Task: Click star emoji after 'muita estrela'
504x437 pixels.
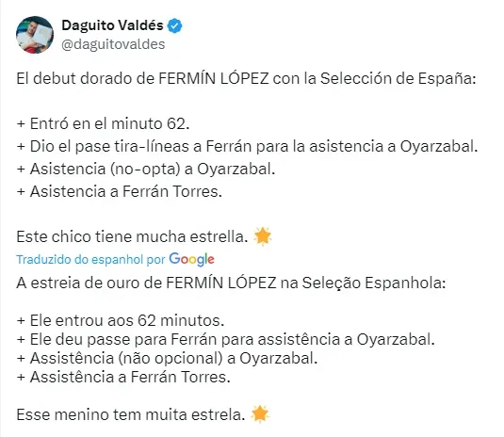Action: 260,413
